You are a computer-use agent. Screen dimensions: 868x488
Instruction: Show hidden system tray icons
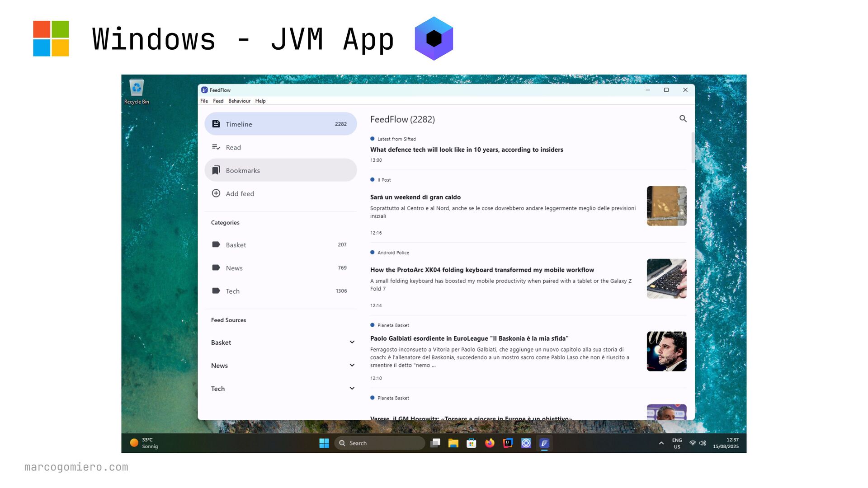(x=661, y=443)
